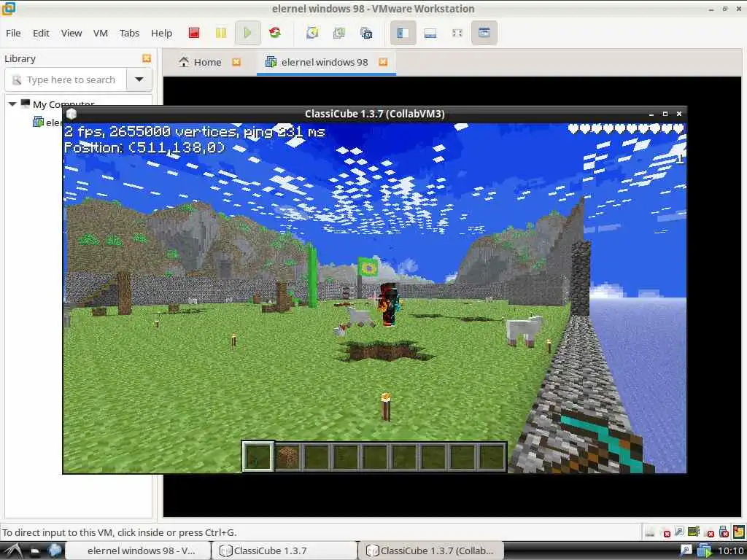Screen dimensions: 747x560
Task: Click the Position: (511,138,0) text
Action: pyautogui.click(x=144, y=147)
